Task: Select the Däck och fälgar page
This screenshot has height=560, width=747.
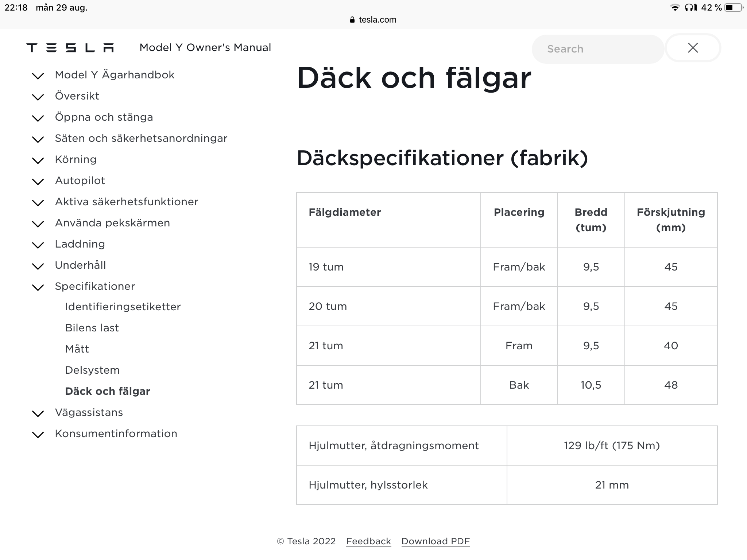Action: coord(108,391)
